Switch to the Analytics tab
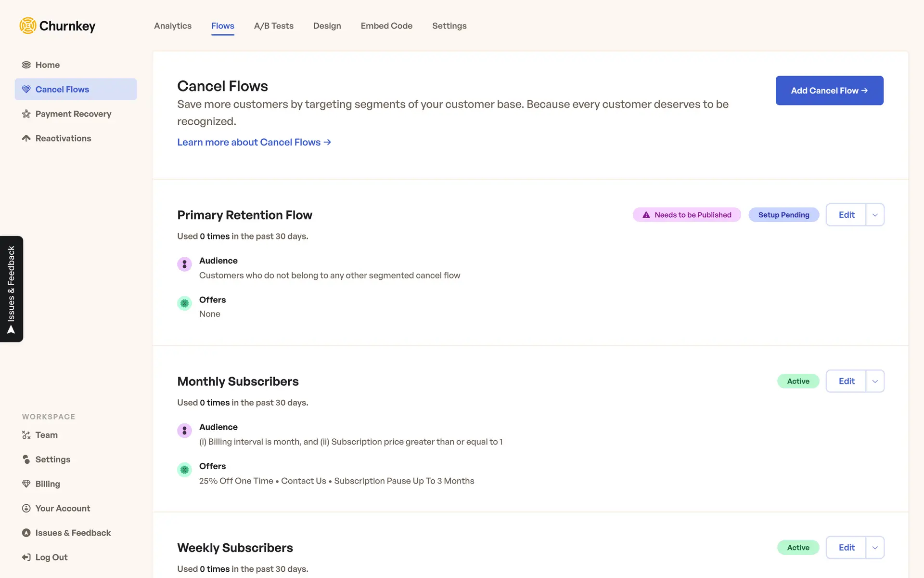Viewport: 924px width, 578px height. pos(173,26)
